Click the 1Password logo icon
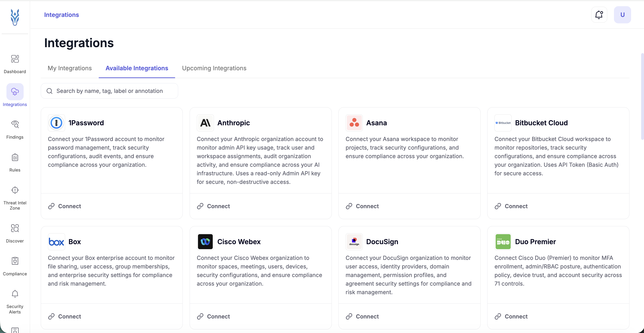 57,123
